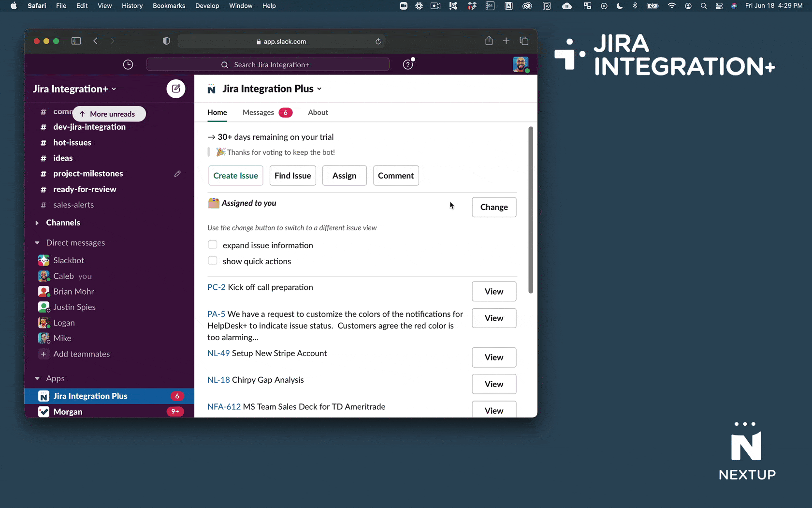Enable show quick actions checkbox
Image resolution: width=812 pixels, height=508 pixels.
tap(213, 260)
